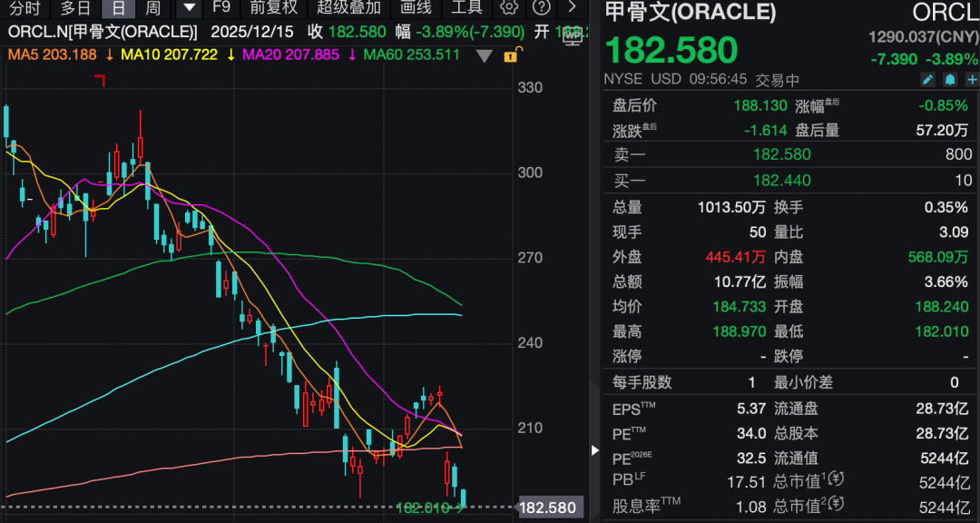This screenshot has width=980, height=523.
Task: Click the large 182.580 last price
Action: [x=671, y=50]
